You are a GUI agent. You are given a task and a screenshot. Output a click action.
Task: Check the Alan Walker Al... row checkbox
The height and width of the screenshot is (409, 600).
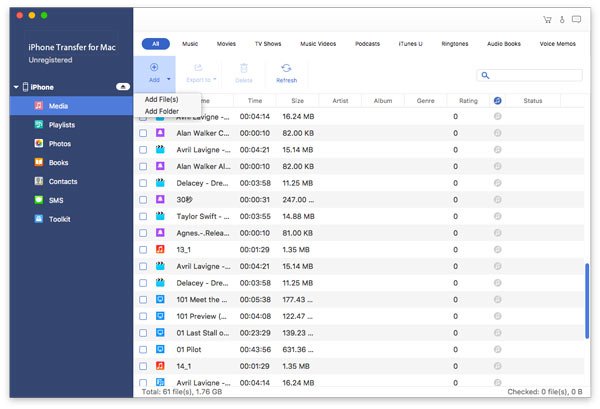tap(143, 166)
